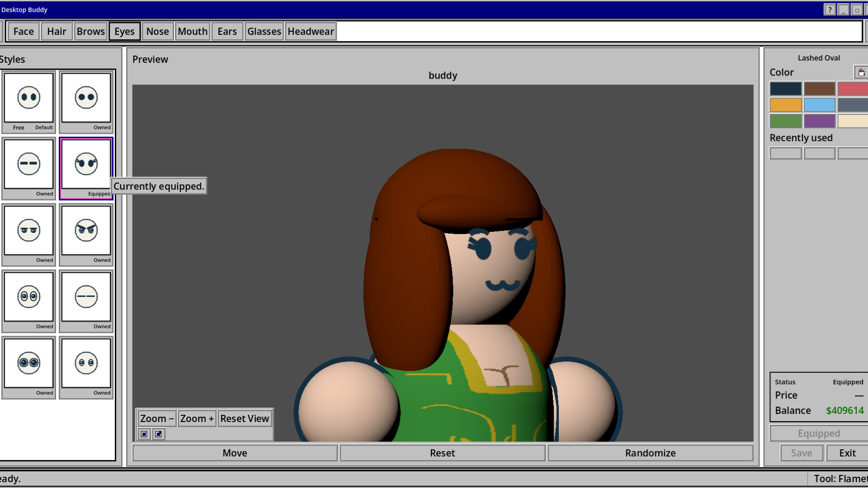The width and height of the screenshot is (868, 488).
Task: Click the greyed Equipped button
Action: tap(819, 433)
